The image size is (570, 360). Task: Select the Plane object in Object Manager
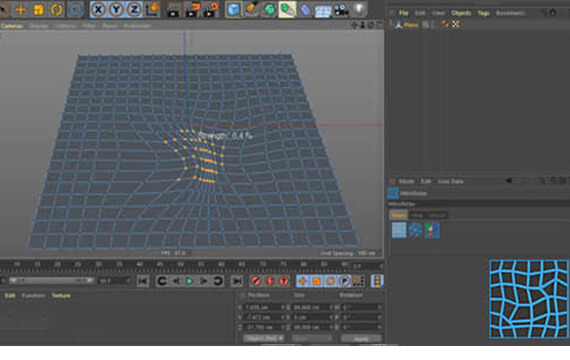pos(411,25)
